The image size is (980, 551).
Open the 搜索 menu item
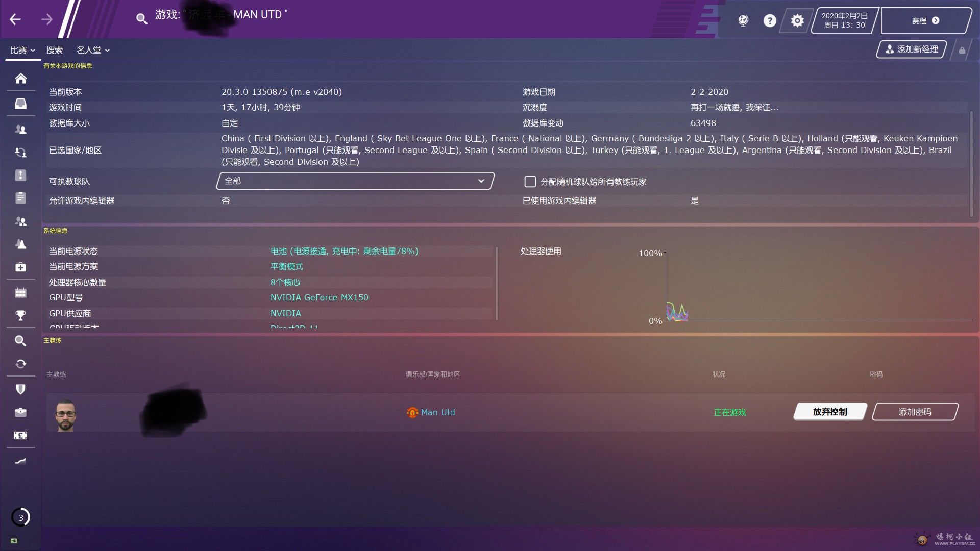55,50
